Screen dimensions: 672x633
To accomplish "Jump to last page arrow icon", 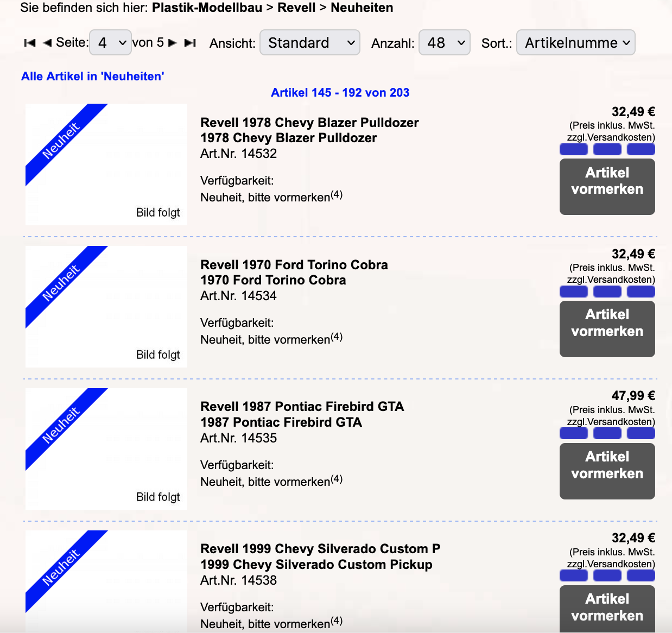I will [x=190, y=43].
